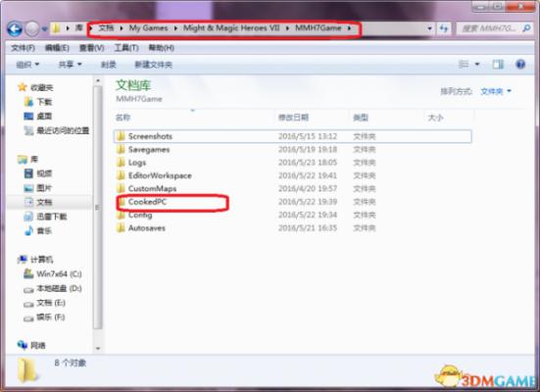Click the Help question mark icon
This screenshot has height=392, width=540.
coord(520,64)
